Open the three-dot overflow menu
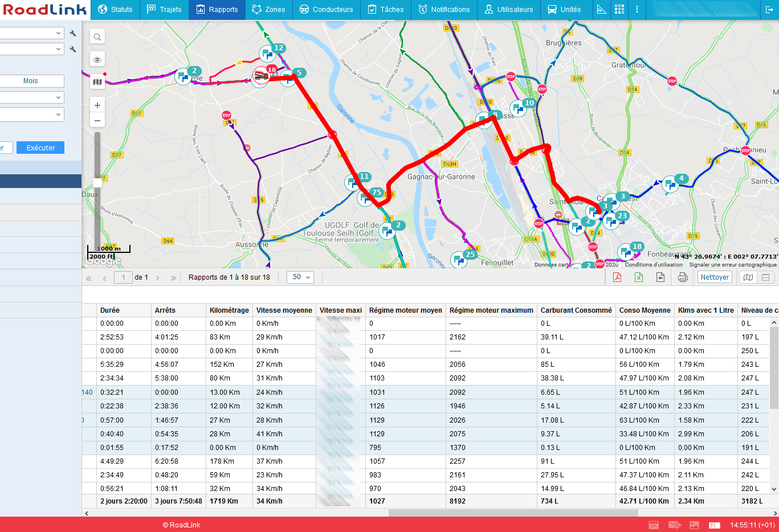Screen dimensions: 779x532 pos(637,10)
